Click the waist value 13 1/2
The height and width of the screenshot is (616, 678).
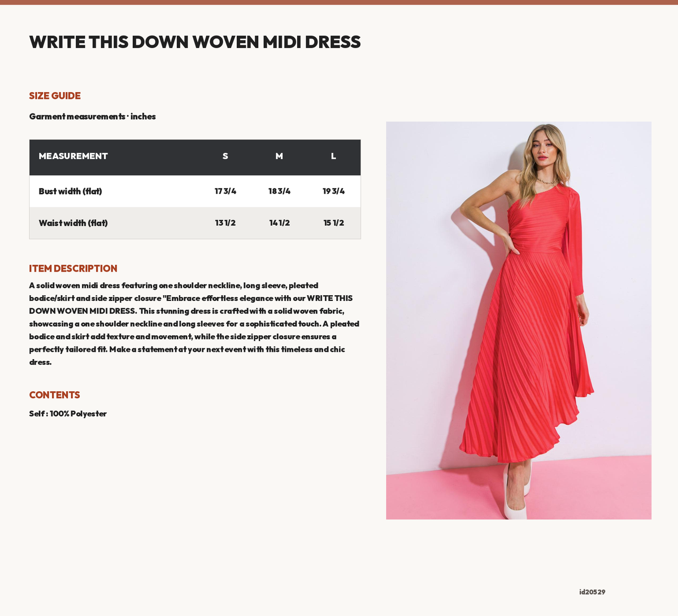(x=225, y=223)
